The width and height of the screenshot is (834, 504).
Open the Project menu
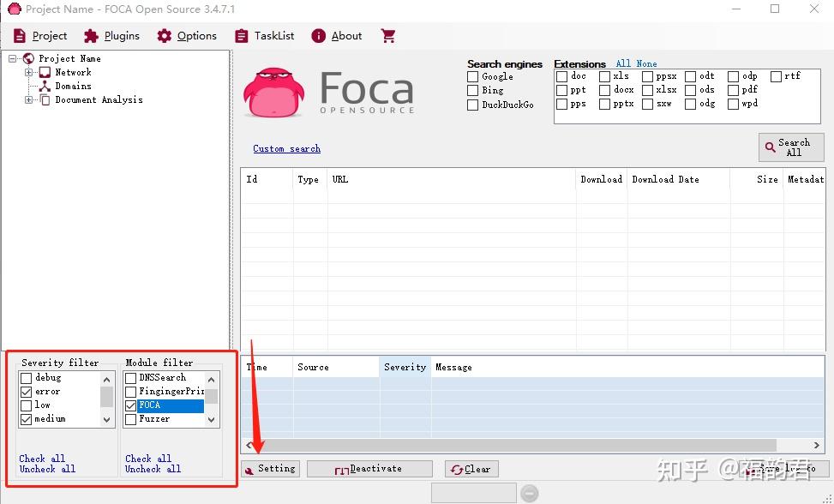pos(40,35)
